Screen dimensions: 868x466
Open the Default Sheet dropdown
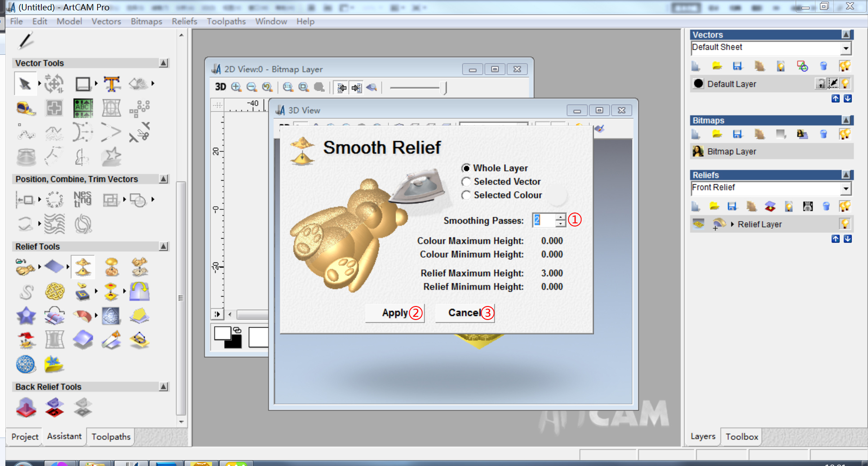coord(846,48)
